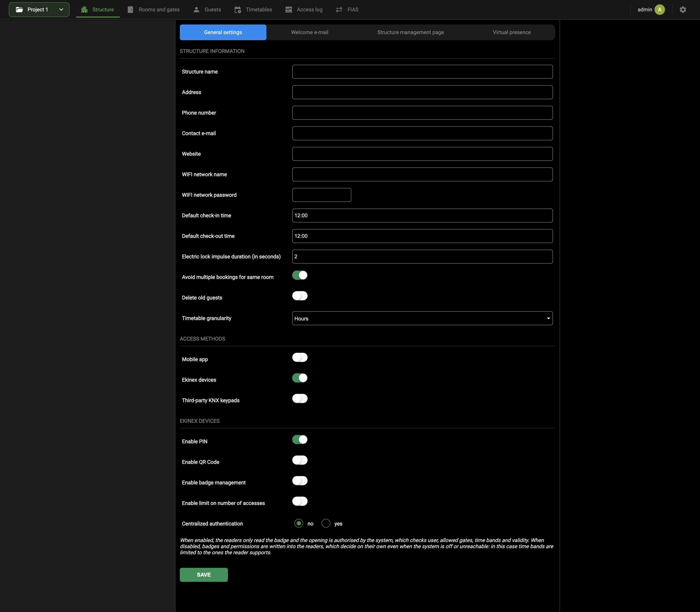Click the WIFI network name field
Screen dimensions: 700x612
tap(422, 174)
